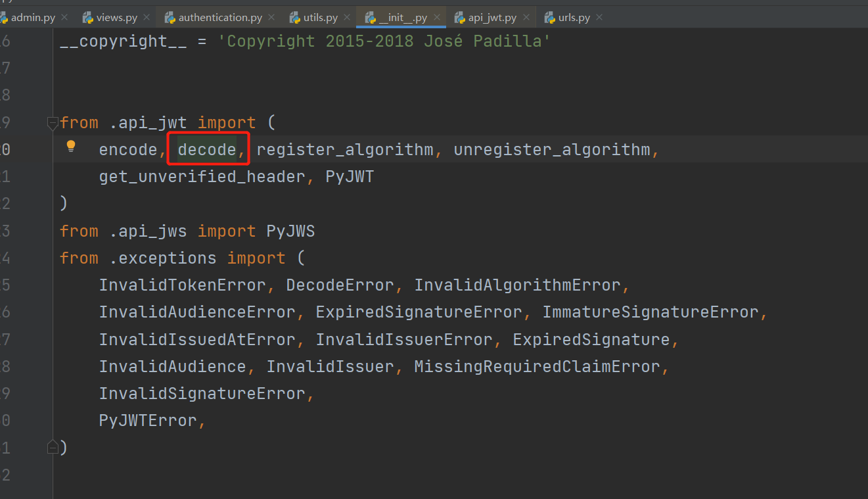The height and width of the screenshot is (499, 868).
Task: Close the urls.py tab
Action: tap(600, 18)
